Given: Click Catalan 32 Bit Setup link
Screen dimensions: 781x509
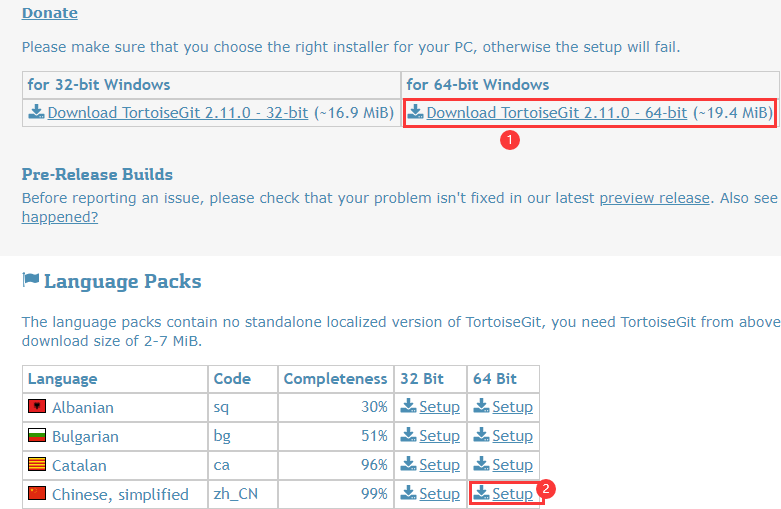Looking at the screenshot, I should tap(439, 465).
